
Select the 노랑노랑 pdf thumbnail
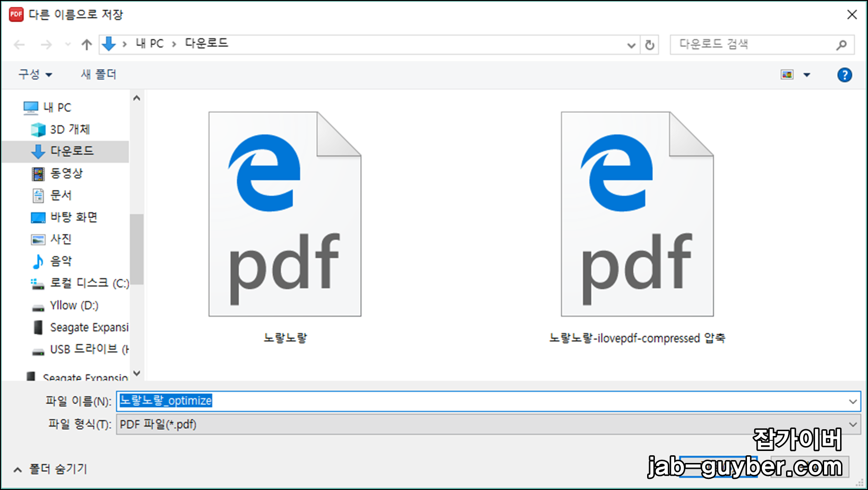(x=285, y=214)
